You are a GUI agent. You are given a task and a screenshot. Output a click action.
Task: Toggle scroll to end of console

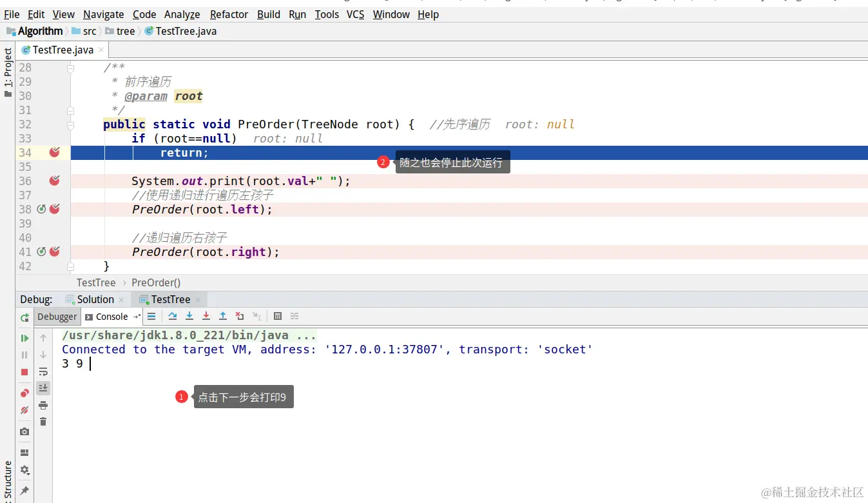pos(43,388)
